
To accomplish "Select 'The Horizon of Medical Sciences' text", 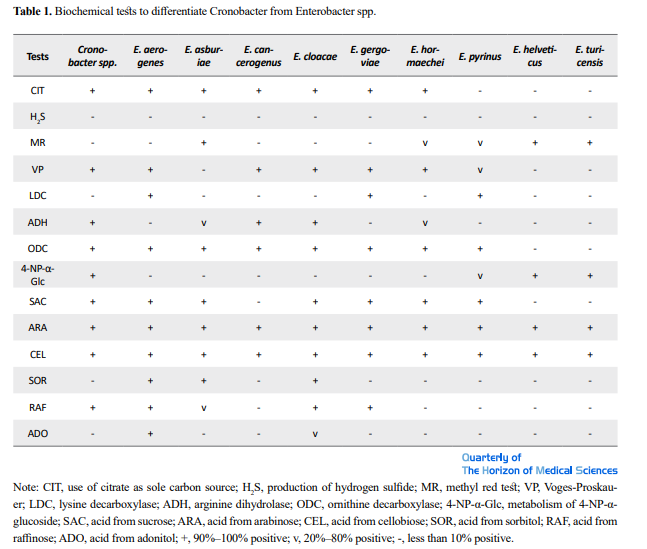I will pyautogui.click(x=539, y=471).
